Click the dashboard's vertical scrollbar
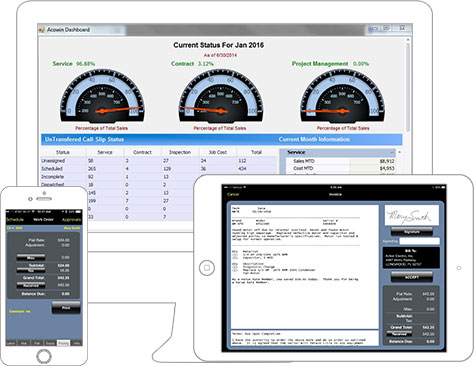 point(408,86)
